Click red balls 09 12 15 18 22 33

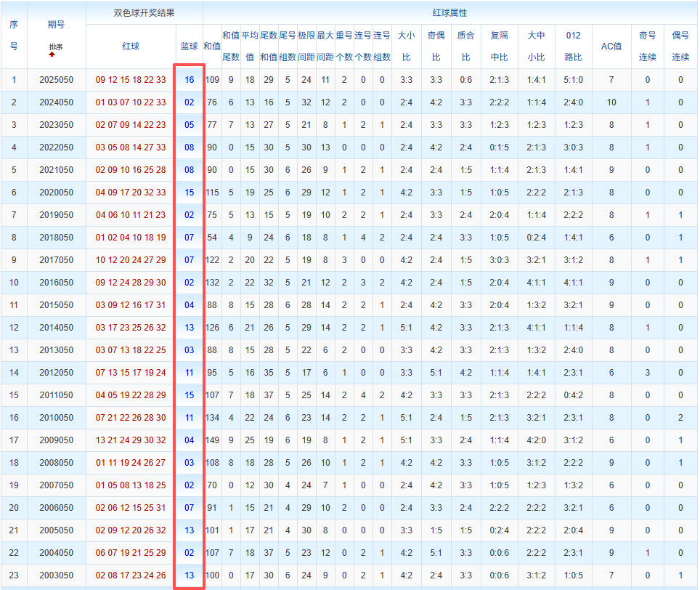[131, 80]
